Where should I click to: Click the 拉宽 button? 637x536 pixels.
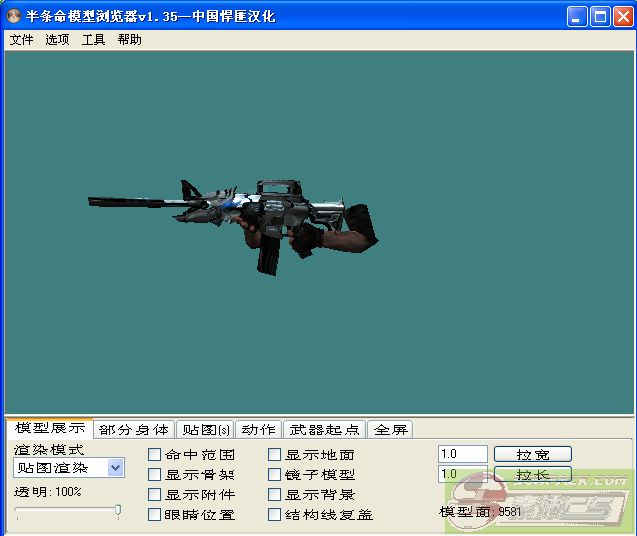[x=532, y=454]
